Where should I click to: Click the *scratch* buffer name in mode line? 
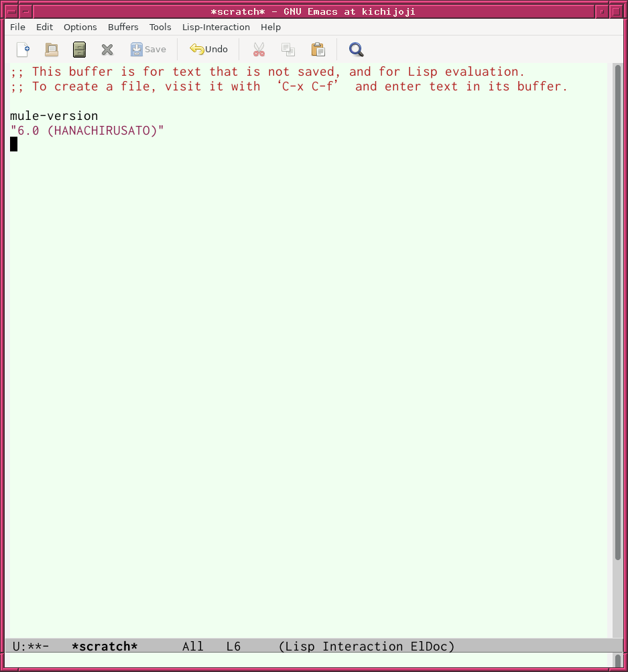105,647
